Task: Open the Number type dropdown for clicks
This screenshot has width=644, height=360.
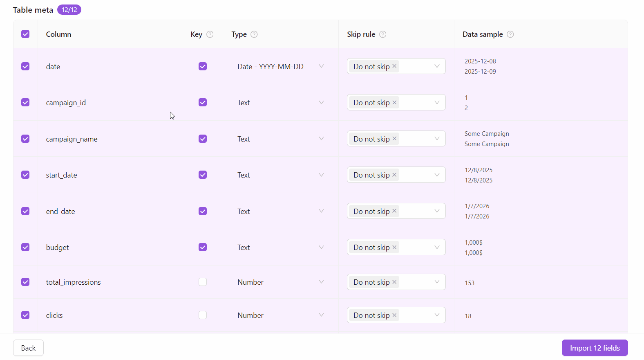Action: coord(281,315)
